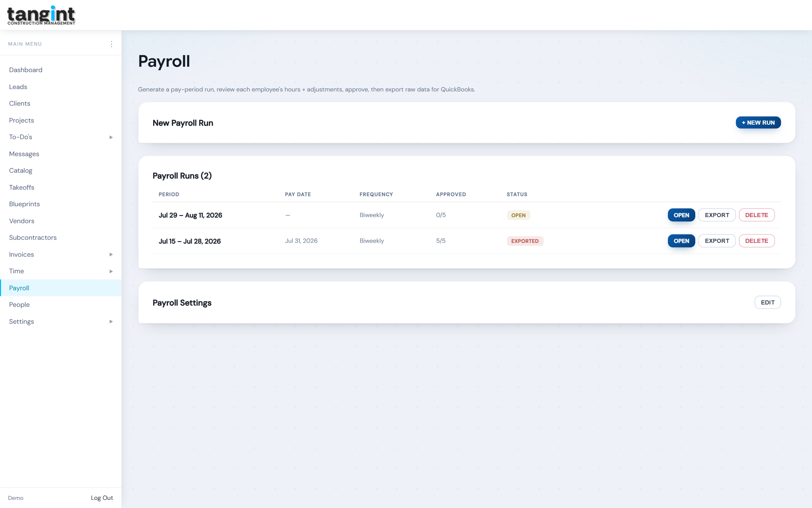Click the STATUS column header
Screen dimensions: 812x508
[517, 194]
